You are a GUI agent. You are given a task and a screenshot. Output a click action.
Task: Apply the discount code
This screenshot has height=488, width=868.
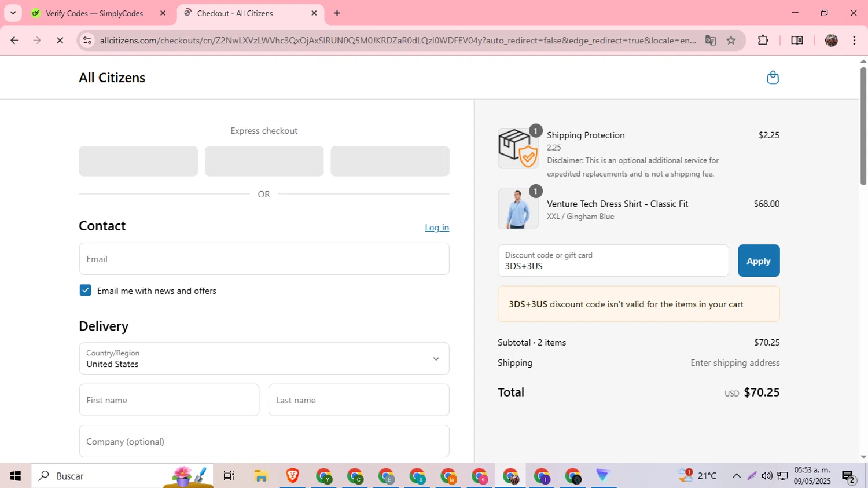point(759,260)
